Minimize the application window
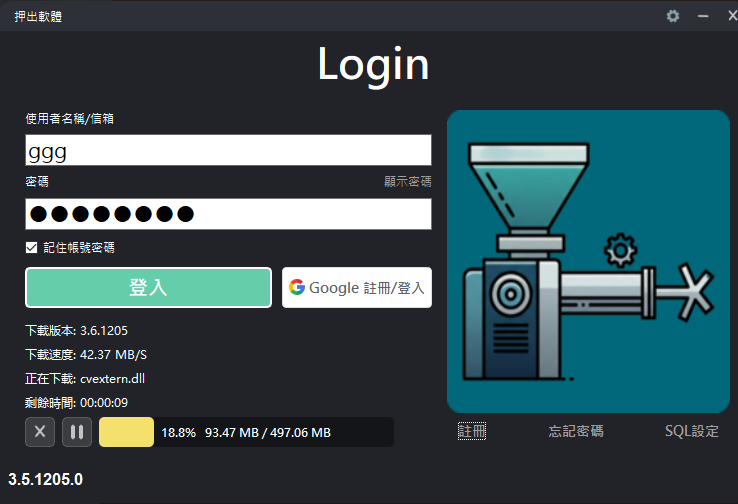This screenshot has height=504, width=738. 702,16
